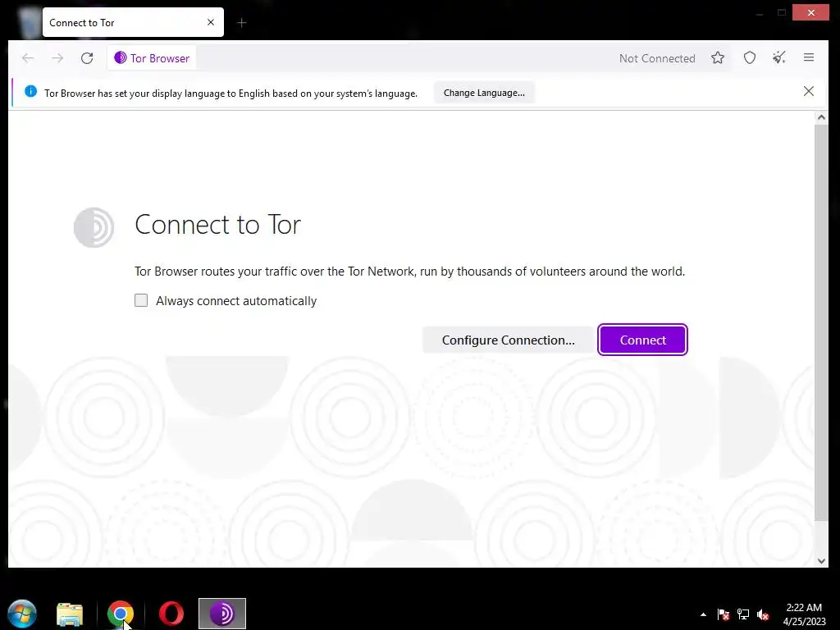Close the Connect to Tor tab
840x630 pixels.
(x=211, y=22)
